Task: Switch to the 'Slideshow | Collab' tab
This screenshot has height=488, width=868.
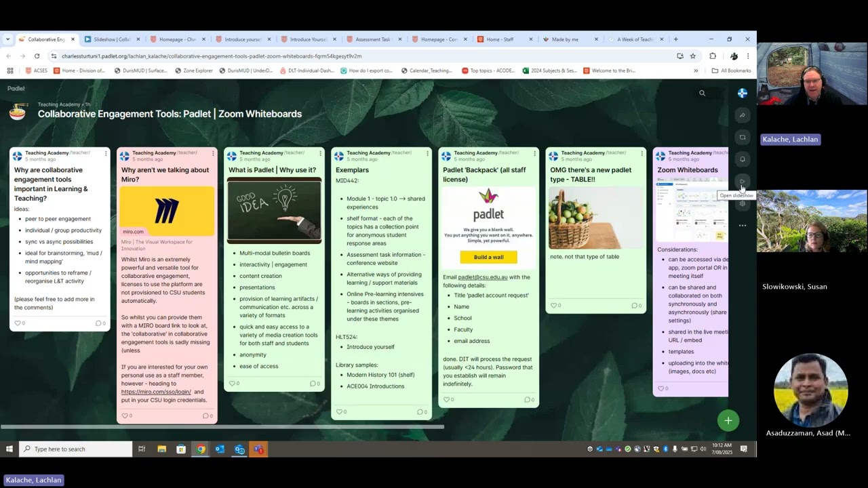Action: pos(112,39)
